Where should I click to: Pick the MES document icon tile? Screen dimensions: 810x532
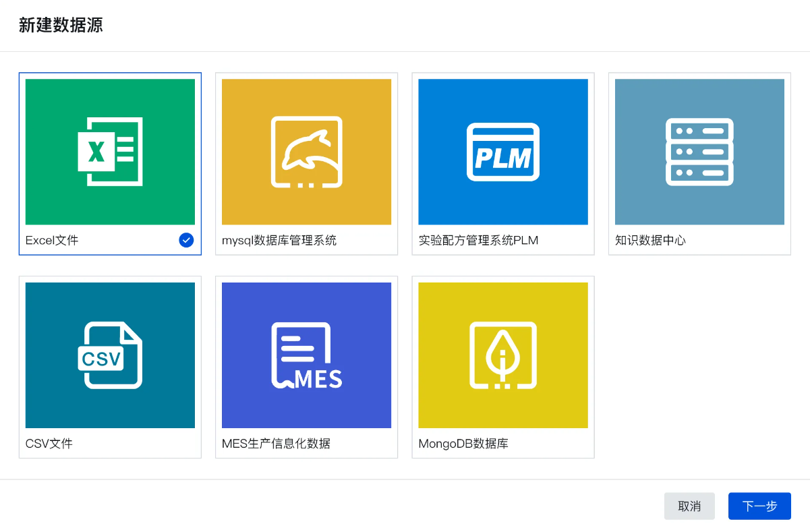click(x=306, y=355)
